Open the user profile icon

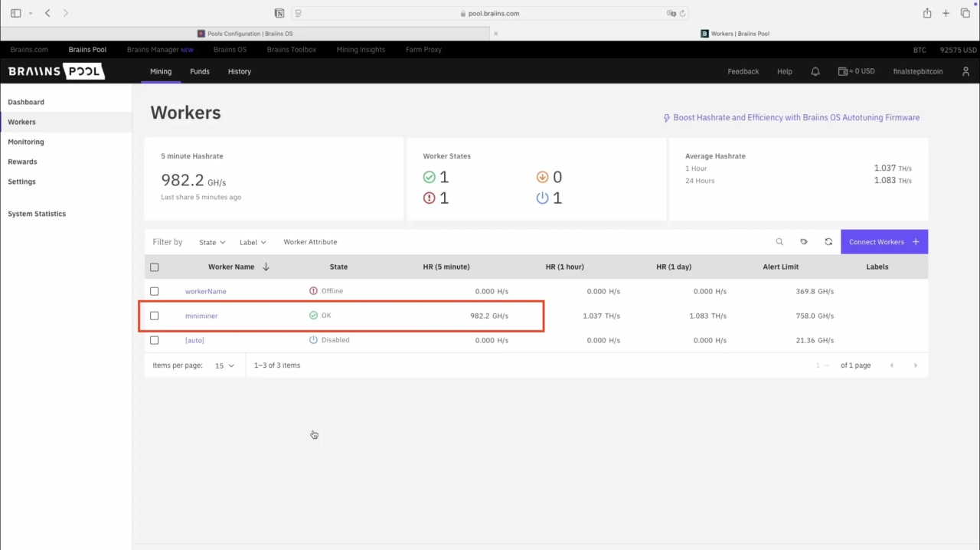tap(965, 71)
